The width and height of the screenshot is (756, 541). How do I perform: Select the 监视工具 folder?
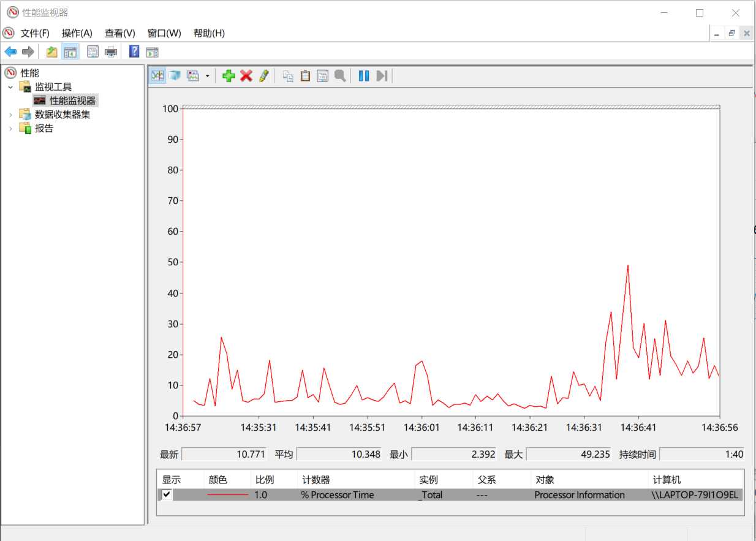[x=53, y=87]
